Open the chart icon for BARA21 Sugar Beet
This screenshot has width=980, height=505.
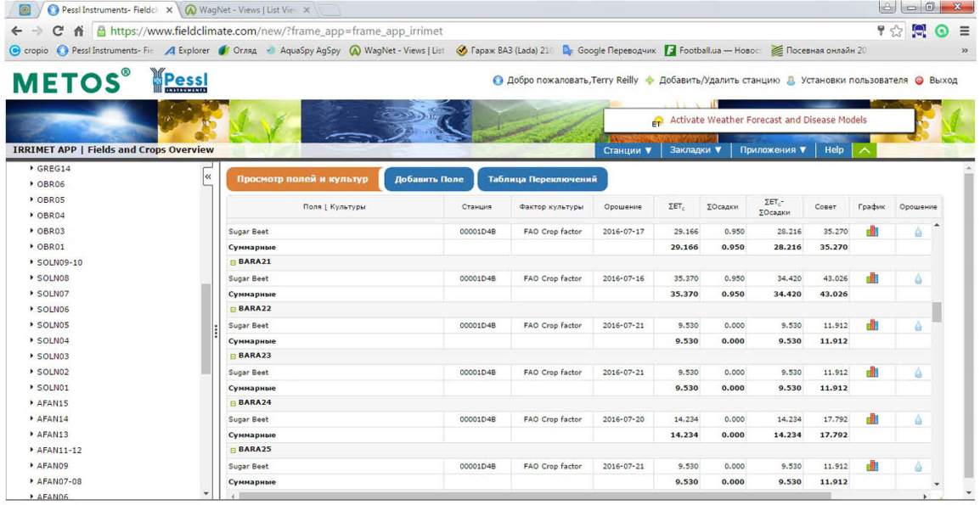click(871, 278)
